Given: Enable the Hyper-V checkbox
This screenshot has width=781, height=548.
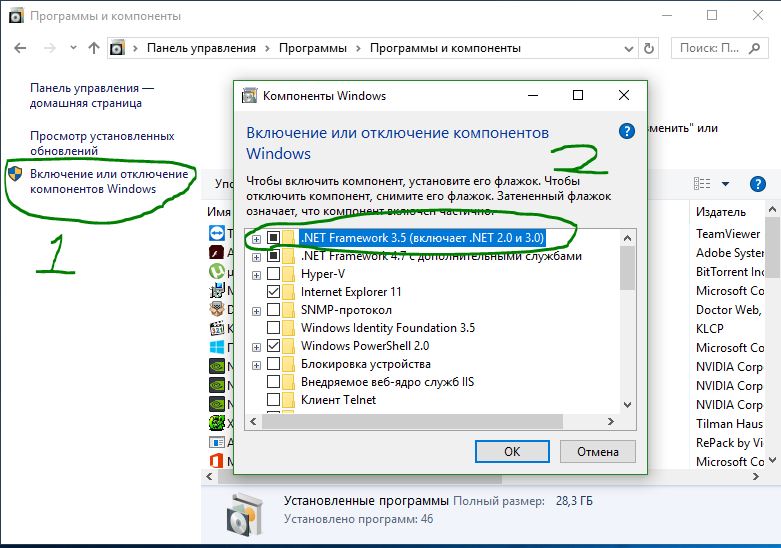Looking at the screenshot, I should [273, 274].
